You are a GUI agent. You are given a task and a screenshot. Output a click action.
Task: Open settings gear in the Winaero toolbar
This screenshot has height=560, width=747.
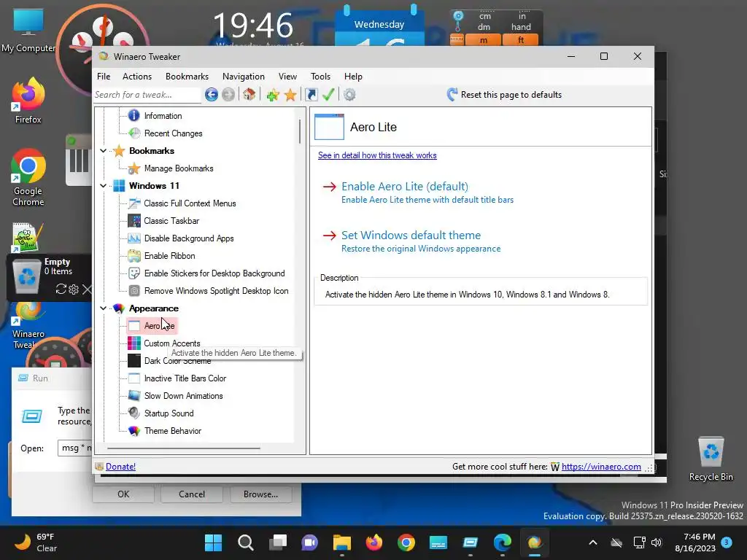(349, 95)
